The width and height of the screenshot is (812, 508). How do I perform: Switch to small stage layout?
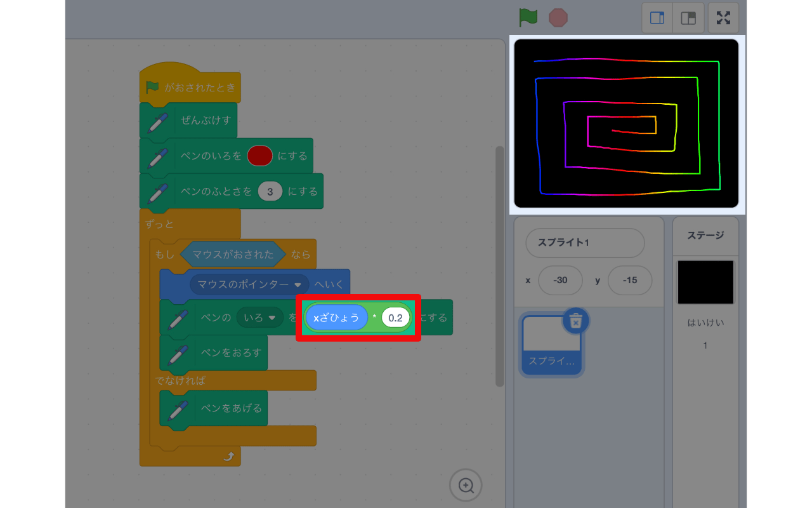coord(657,18)
